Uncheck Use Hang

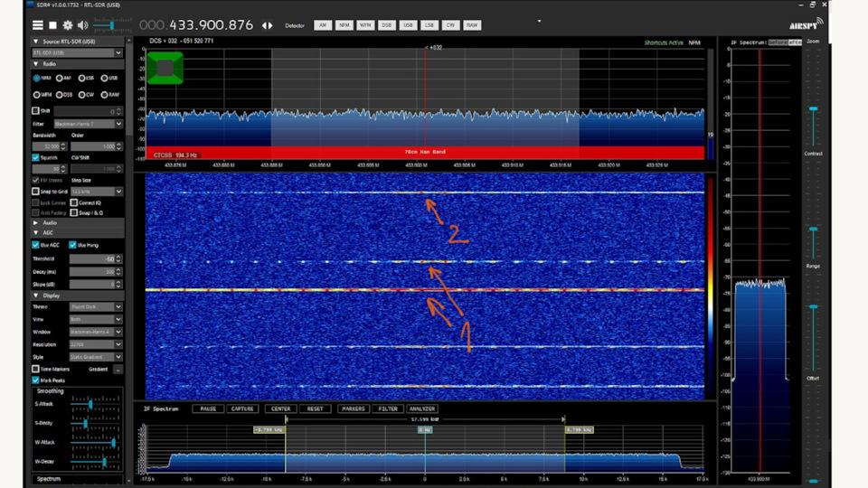tap(72, 245)
